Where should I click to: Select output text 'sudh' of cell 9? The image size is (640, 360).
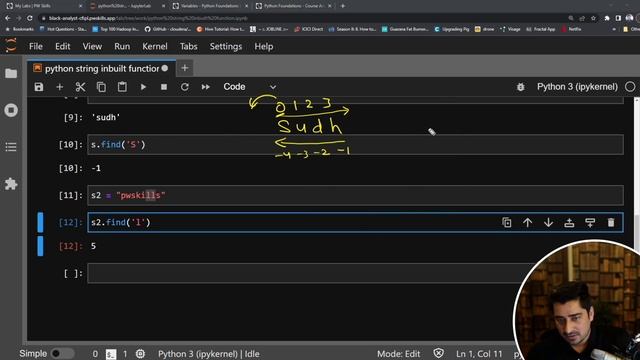(x=106, y=118)
